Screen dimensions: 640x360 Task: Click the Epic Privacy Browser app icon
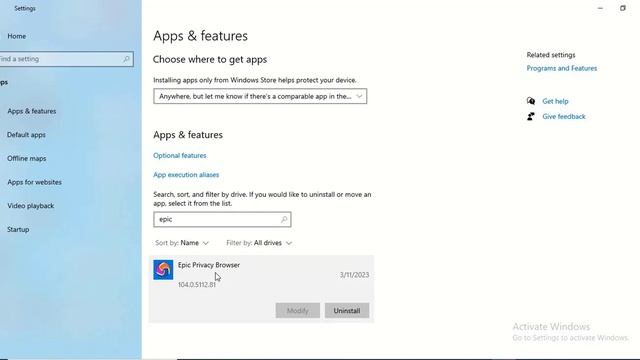coord(163,270)
